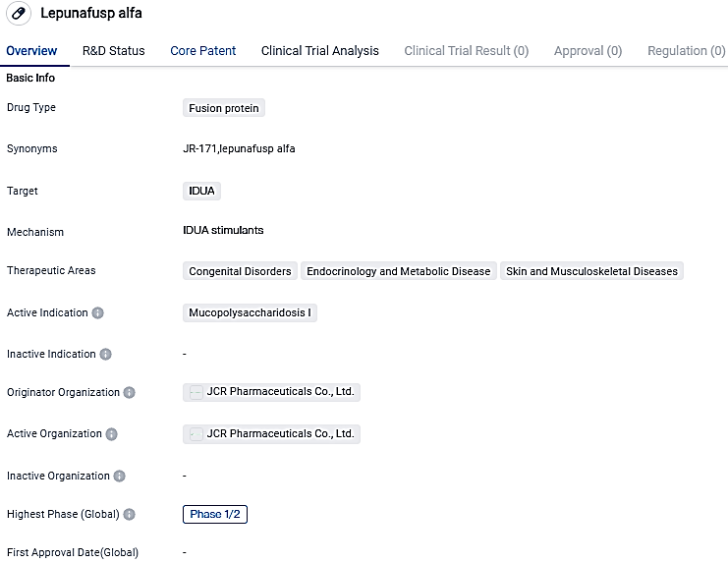The image size is (728, 563).
Task: Open the Approval (0) tab
Action: tap(588, 51)
